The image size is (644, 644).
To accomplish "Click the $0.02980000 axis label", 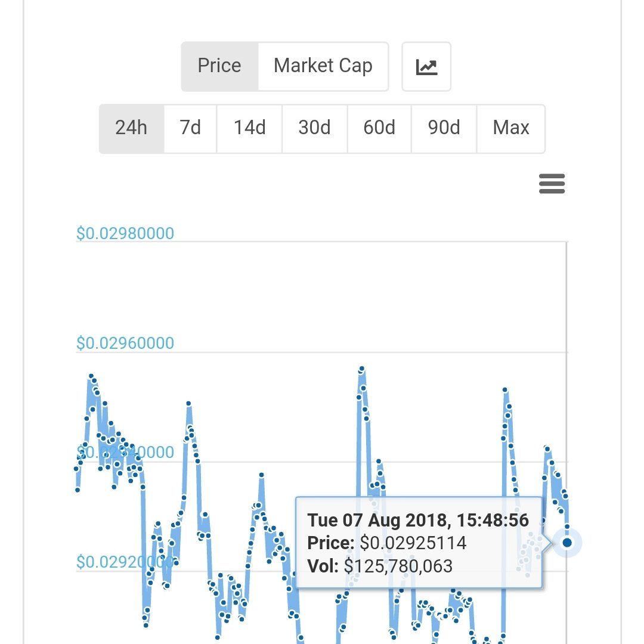I will (x=125, y=233).
